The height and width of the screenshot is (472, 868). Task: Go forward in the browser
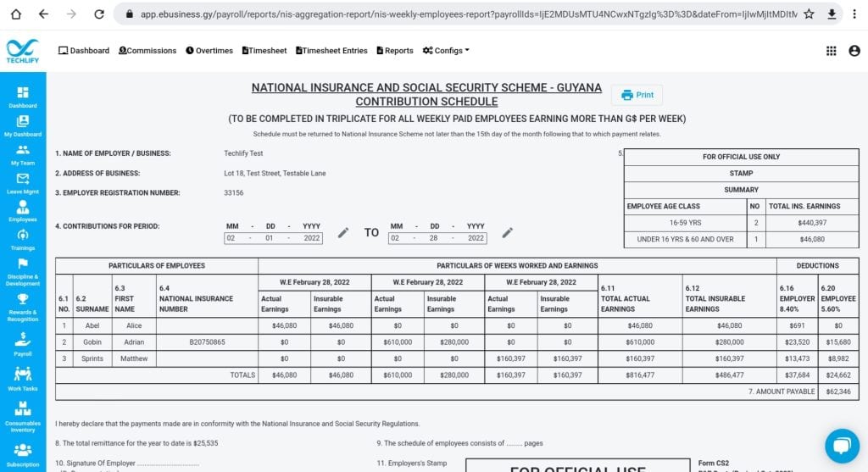[71, 14]
